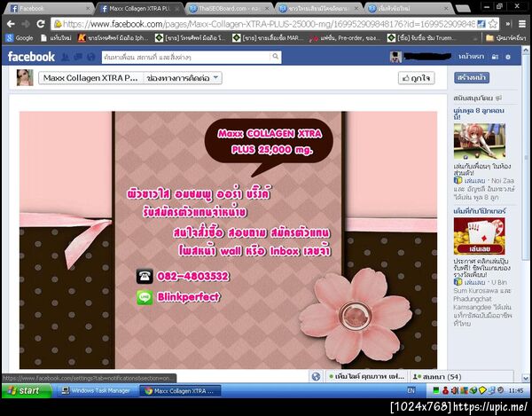Click the browser forward arrow
Viewport: 532px width, 416px height.
point(26,24)
